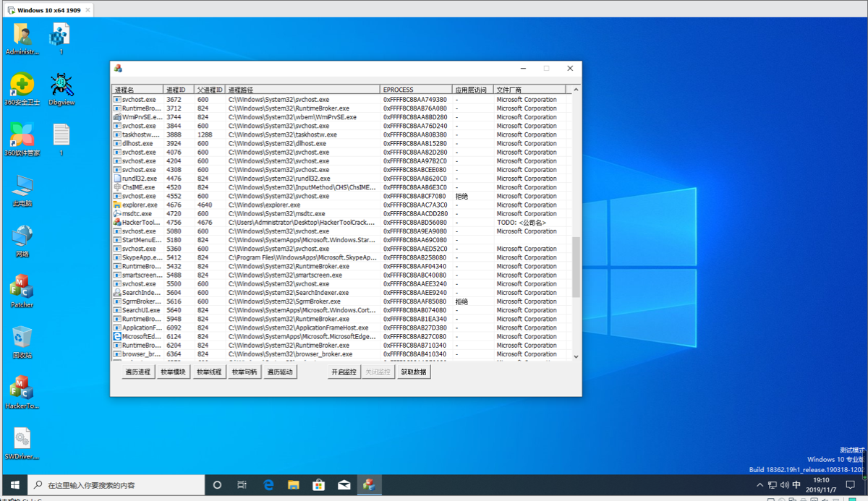Show hidden tray icons chevron
Screen dimensions: 868x501
[759, 485]
